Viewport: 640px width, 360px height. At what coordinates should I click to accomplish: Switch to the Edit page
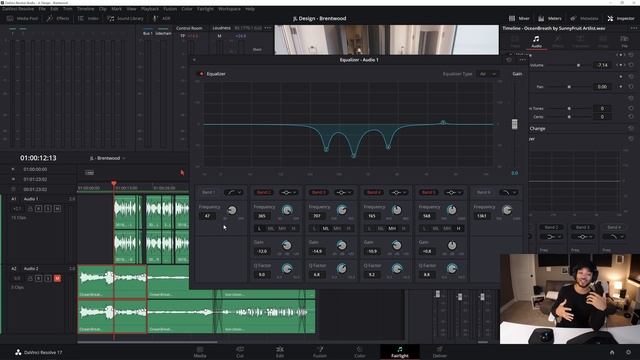tap(280, 352)
